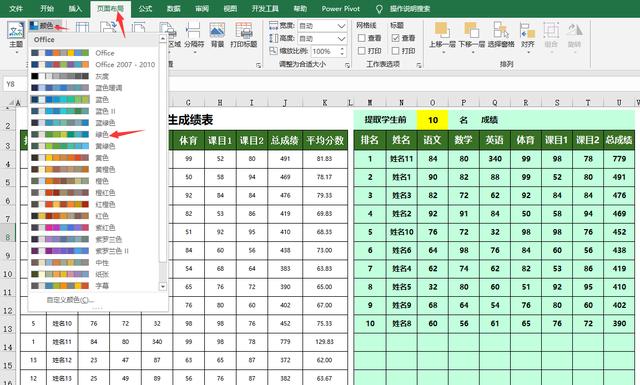Choose the 中性 (Neutral) color scheme
Viewport: 640px width, 385px height.
click(x=94, y=263)
